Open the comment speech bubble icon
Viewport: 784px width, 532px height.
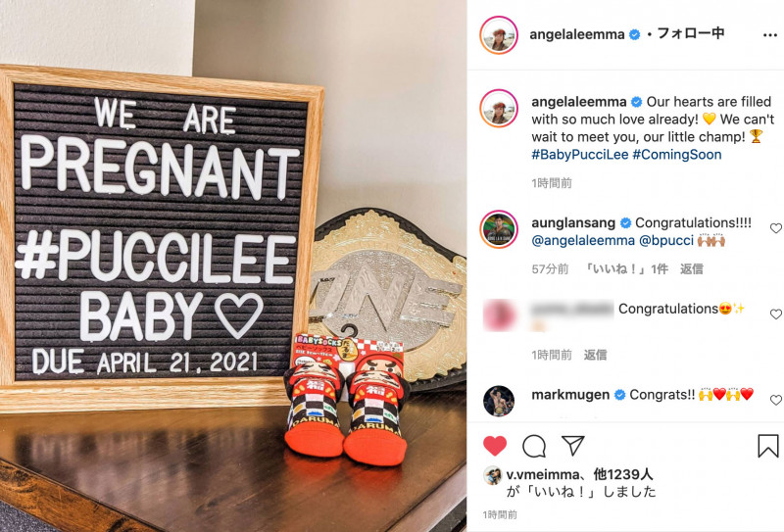534,446
